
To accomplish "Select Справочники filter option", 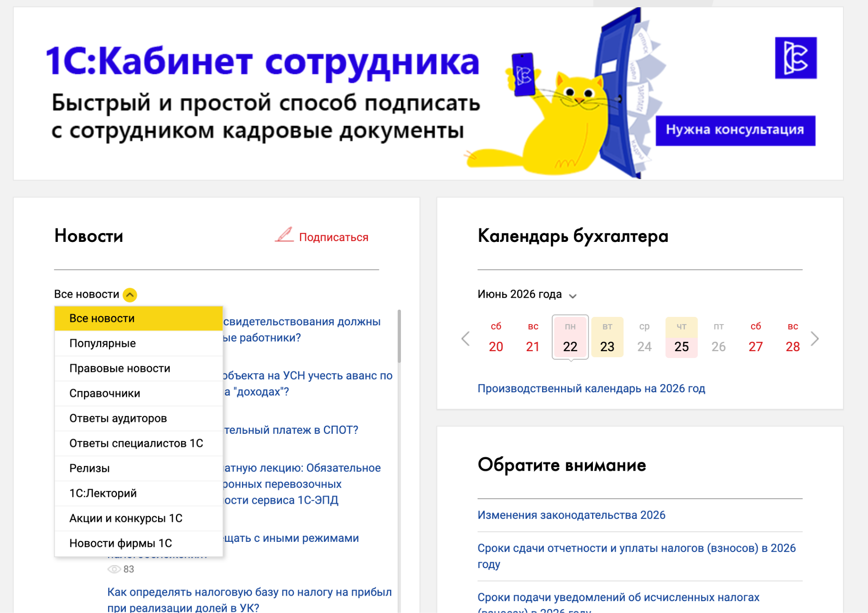I will pyautogui.click(x=139, y=394).
